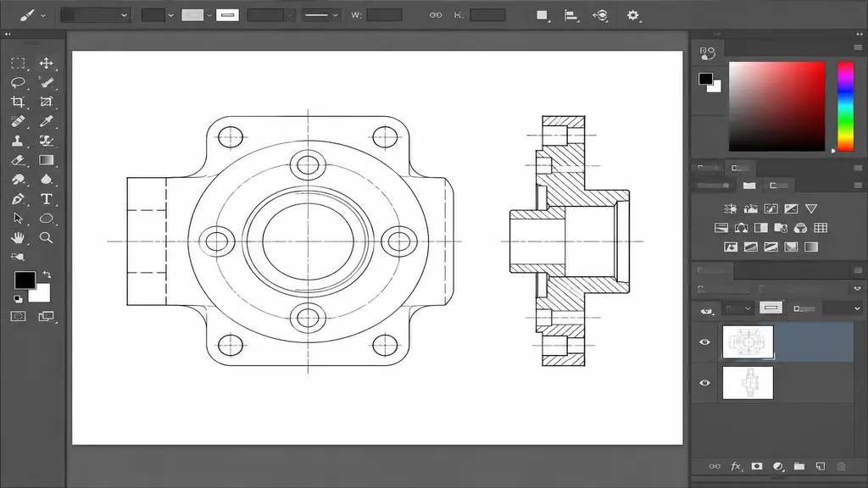Select the Magic Wand selection tool
The height and width of the screenshot is (488, 868).
47,82
